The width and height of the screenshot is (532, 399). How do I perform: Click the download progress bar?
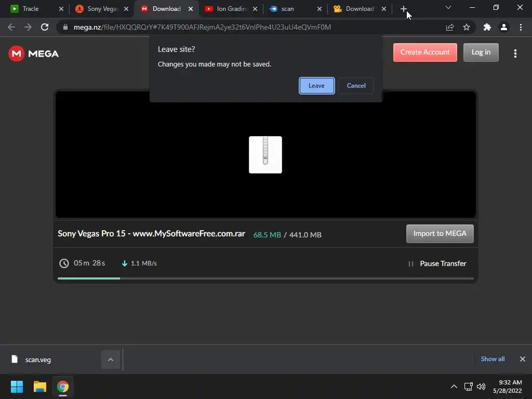coord(265,278)
